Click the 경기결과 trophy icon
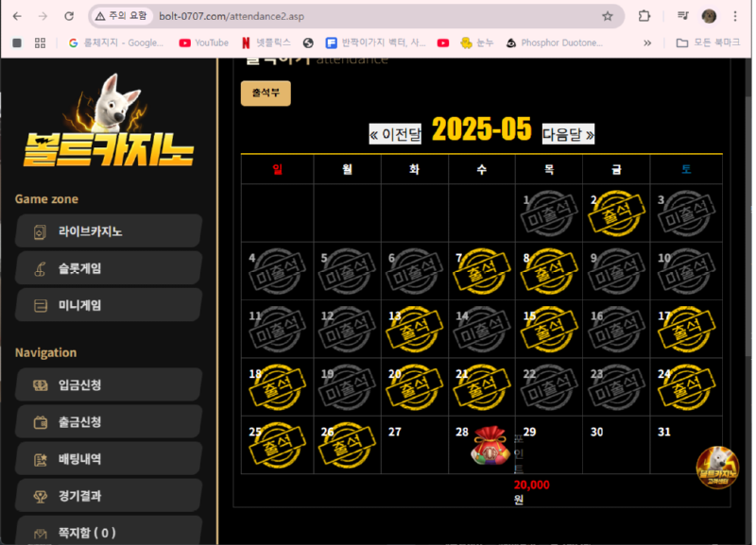 [41, 496]
